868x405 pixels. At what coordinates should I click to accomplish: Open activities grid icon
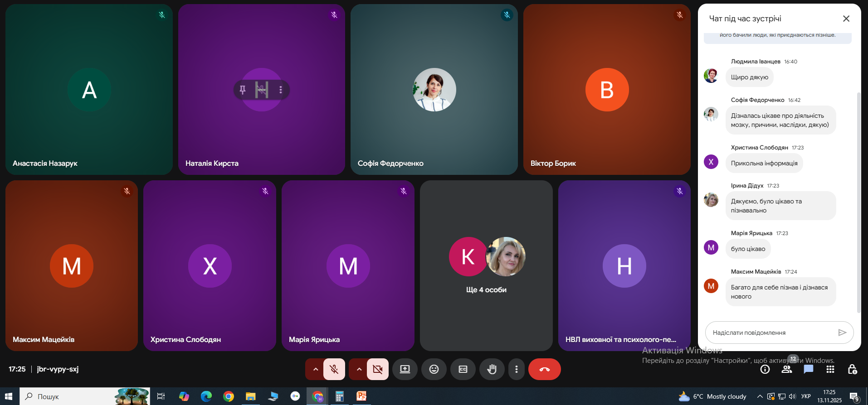[x=830, y=369]
